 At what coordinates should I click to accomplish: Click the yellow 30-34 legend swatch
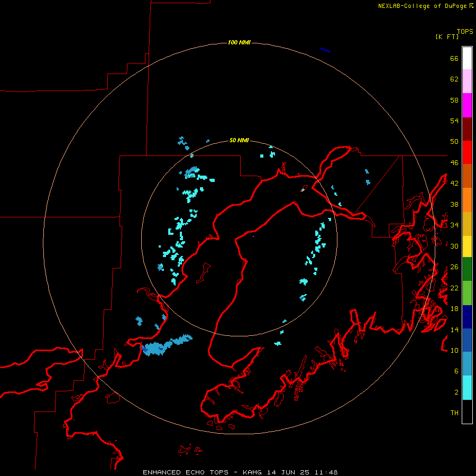(467, 246)
